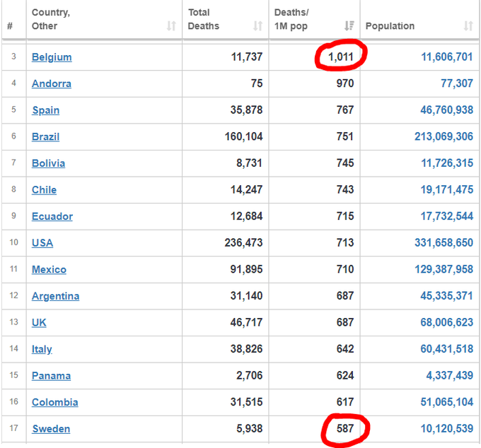Select Colombia deaths per million 617
Screen dimensions: 481x448
[345, 402]
